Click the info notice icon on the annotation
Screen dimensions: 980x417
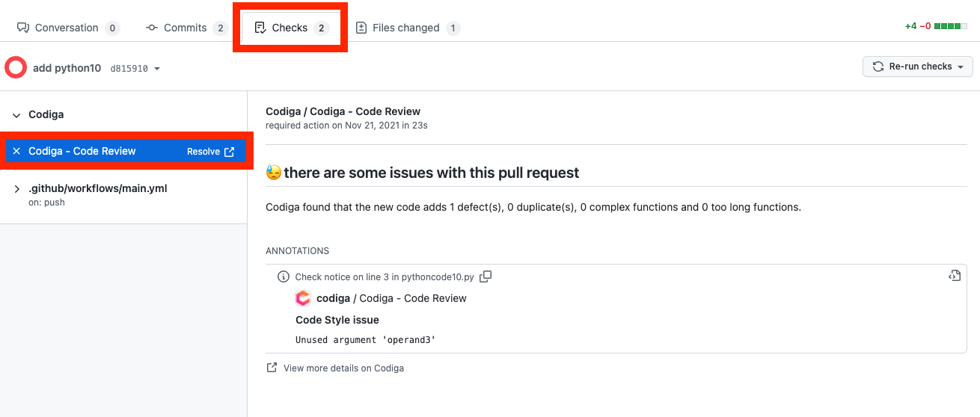[x=283, y=277]
